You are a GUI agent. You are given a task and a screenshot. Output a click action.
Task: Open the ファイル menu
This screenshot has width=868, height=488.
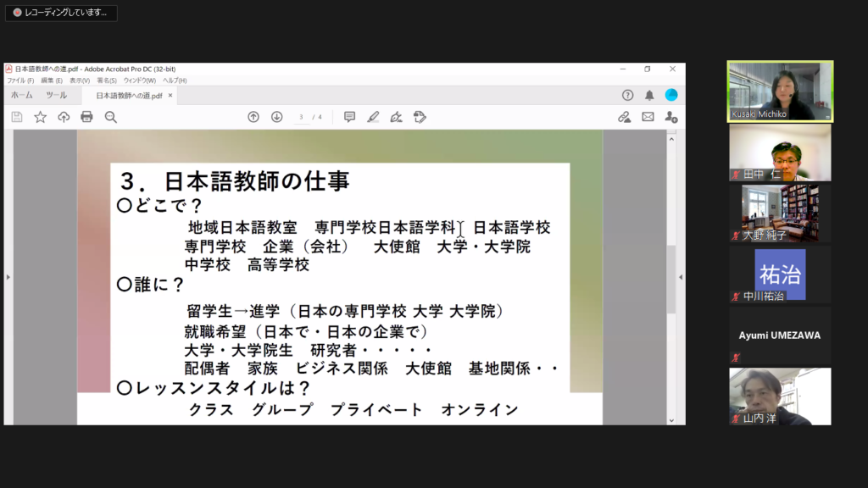(20, 80)
